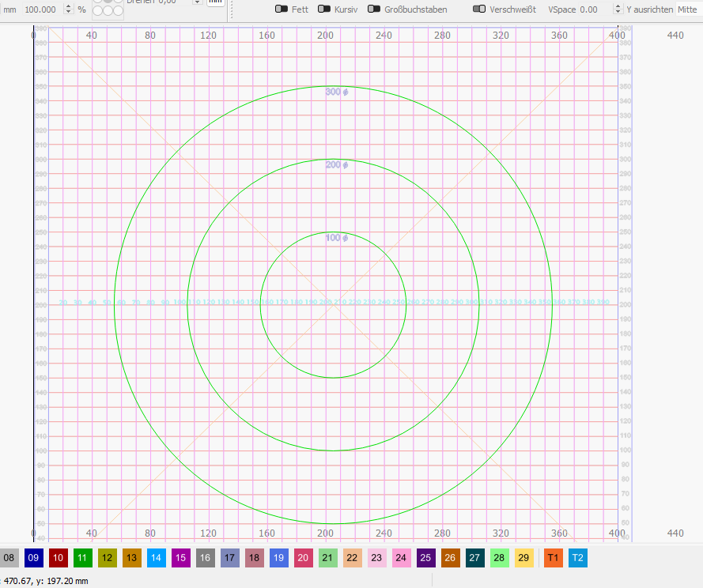Click the stepper arrows beside the 100.000 field

[67, 9]
